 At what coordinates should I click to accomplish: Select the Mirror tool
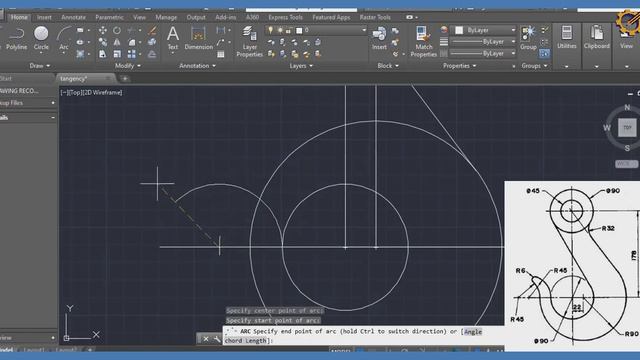coord(117,42)
